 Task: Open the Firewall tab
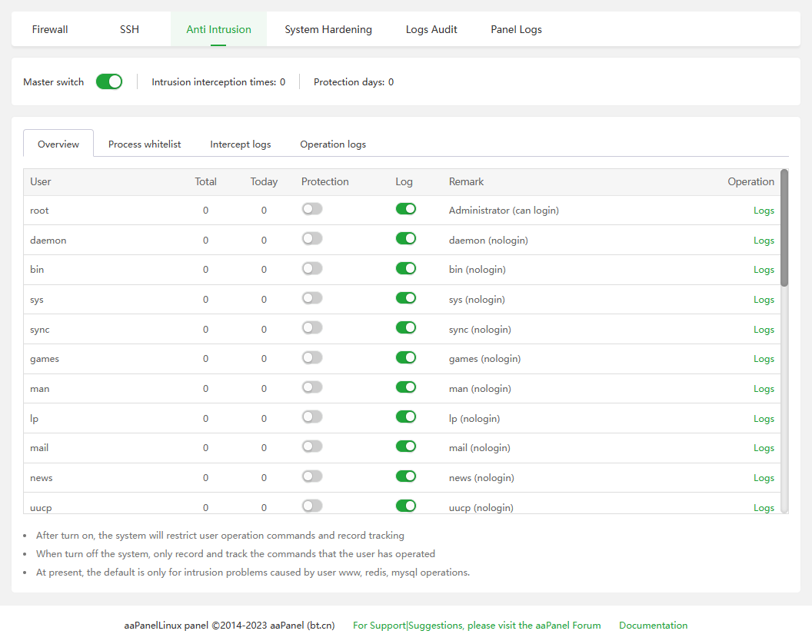coord(50,29)
